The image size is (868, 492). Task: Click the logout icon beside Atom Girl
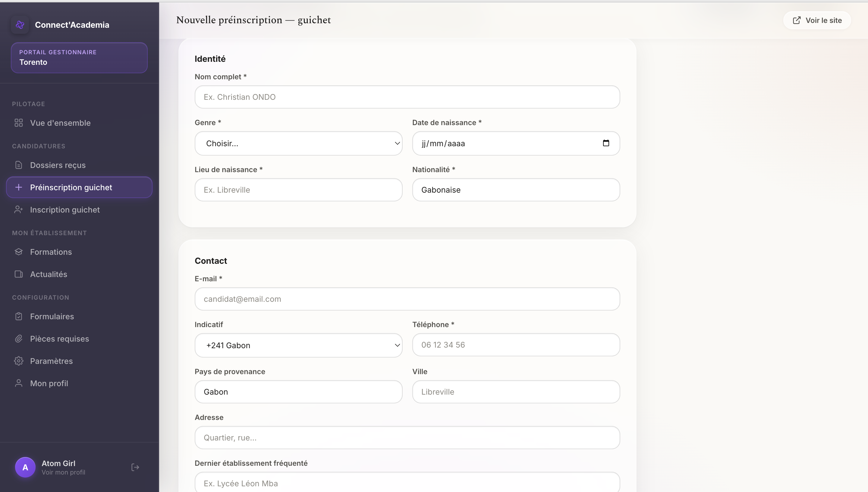coord(135,467)
